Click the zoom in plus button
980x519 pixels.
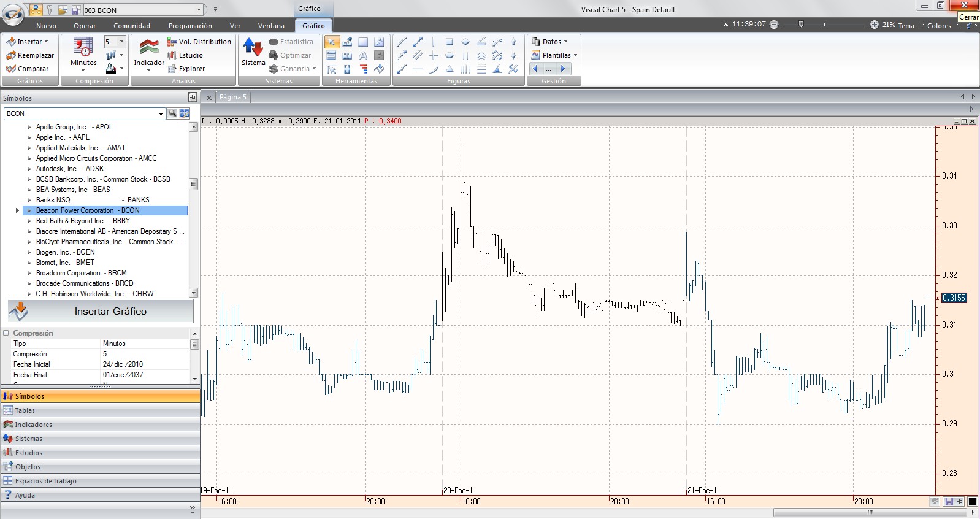tap(875, 25)
